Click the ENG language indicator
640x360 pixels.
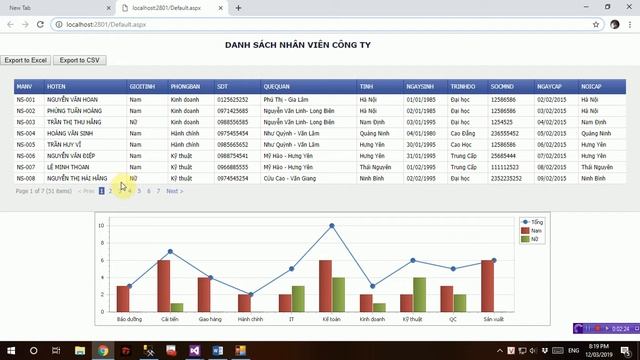click(x=573, y=351)
